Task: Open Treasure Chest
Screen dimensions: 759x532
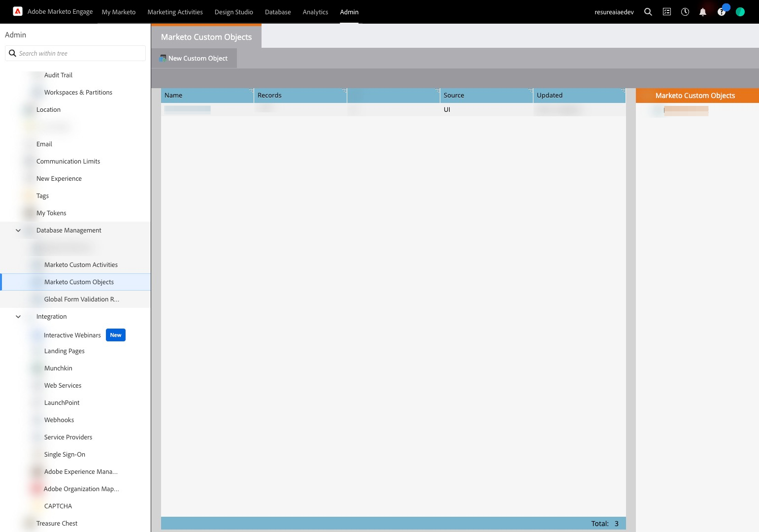Action: tap(57, 523)
